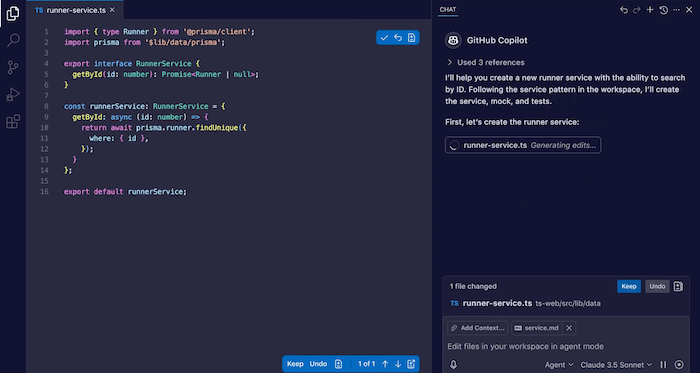
Task: Click '1 of 1' change counter
Action: click(x=367, y=364)
